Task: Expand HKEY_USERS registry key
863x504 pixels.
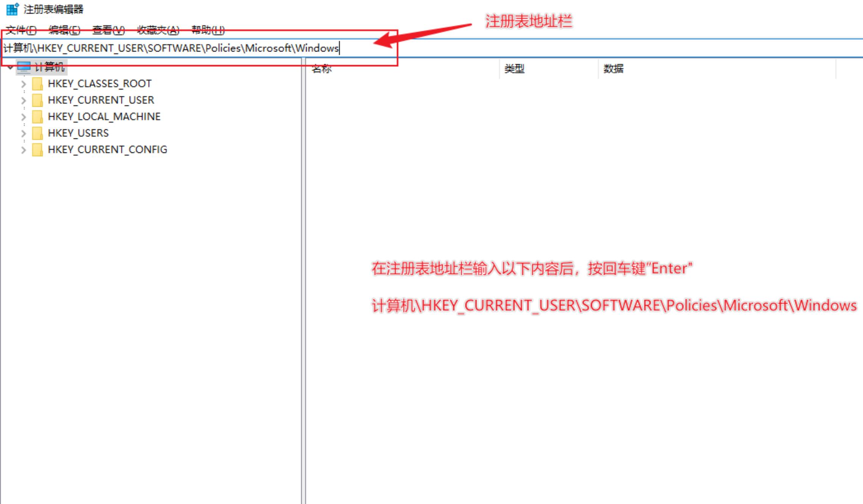Action: [22, 132]
